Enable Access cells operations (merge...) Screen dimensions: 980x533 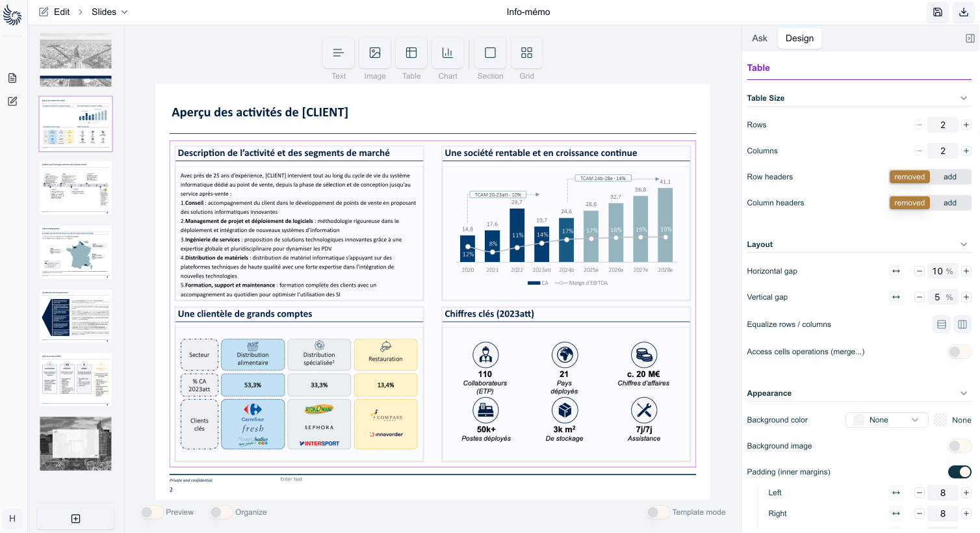click(x=959, y=351)
